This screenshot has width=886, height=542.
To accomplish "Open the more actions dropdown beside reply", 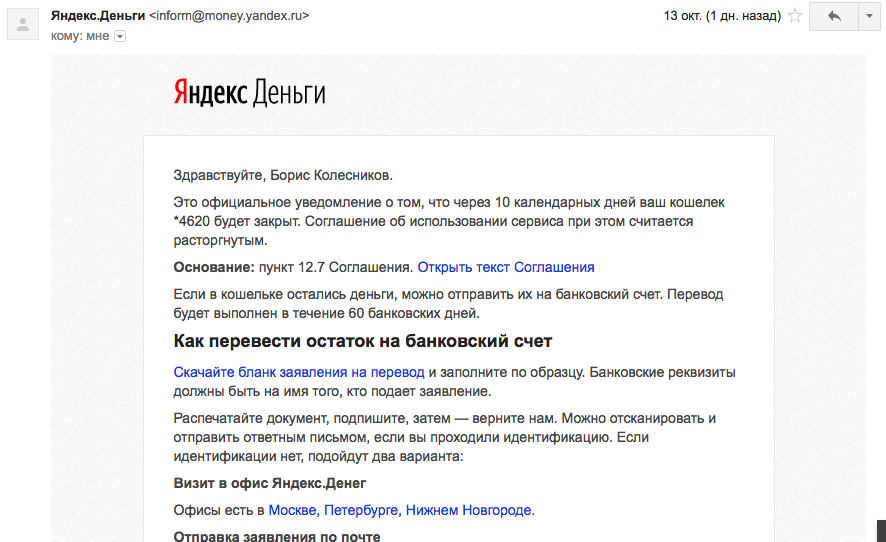I will pos(870,16).
